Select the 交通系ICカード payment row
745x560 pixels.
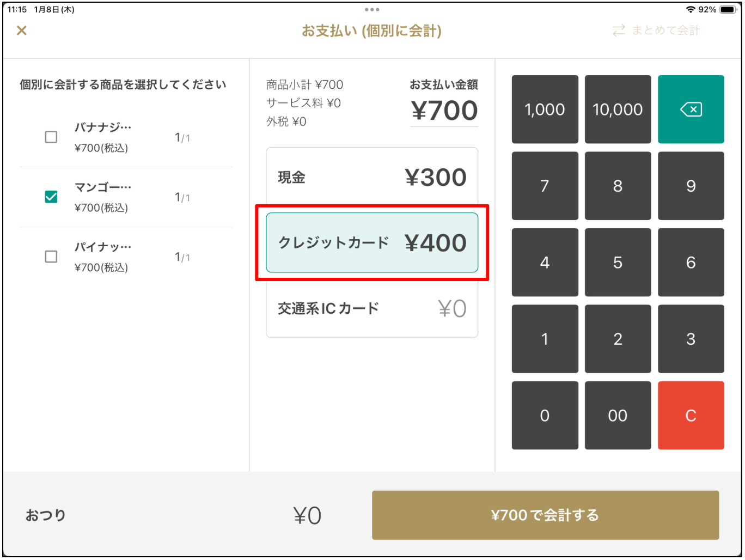372,309
